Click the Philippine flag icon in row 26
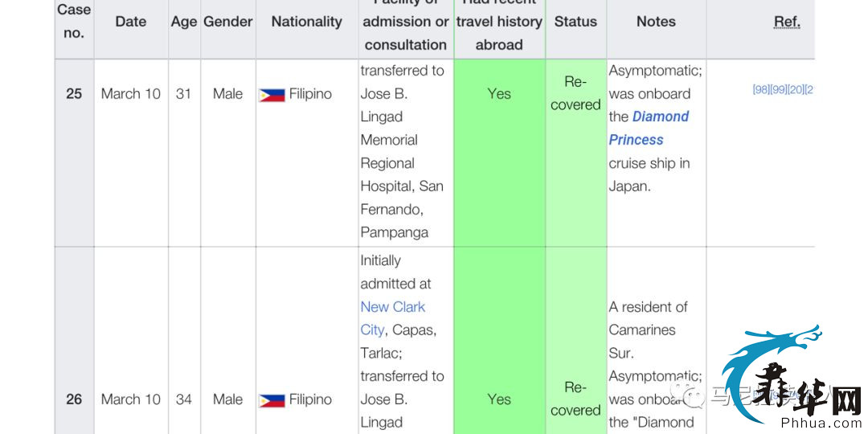Image resolution: width=868 pixels, height=434 pixels. pos(272,400)
